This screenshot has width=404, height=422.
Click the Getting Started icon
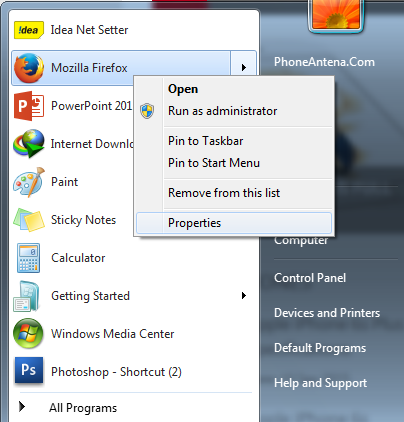(x=27, y=296)
